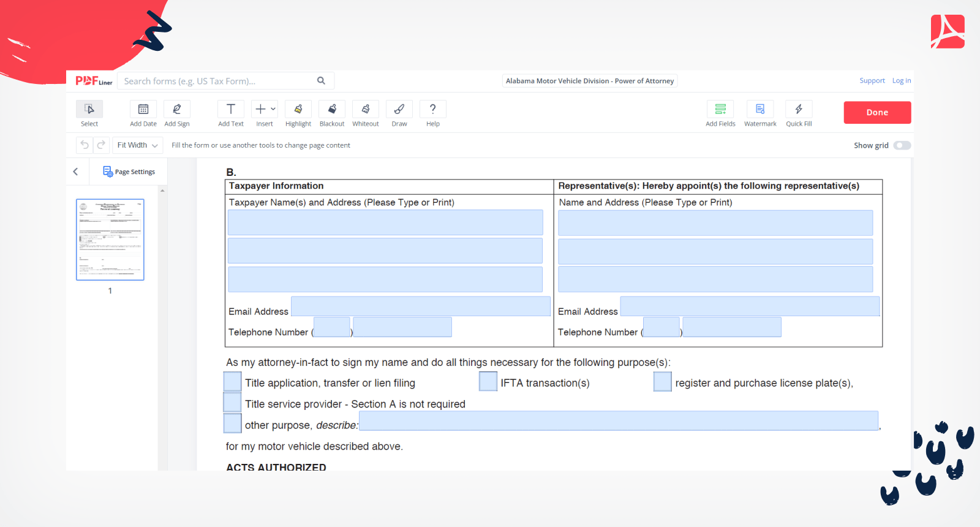Viewport: 980px width, 527px height.
Task: Click taxpayer telephone number field
Action: 402,327
